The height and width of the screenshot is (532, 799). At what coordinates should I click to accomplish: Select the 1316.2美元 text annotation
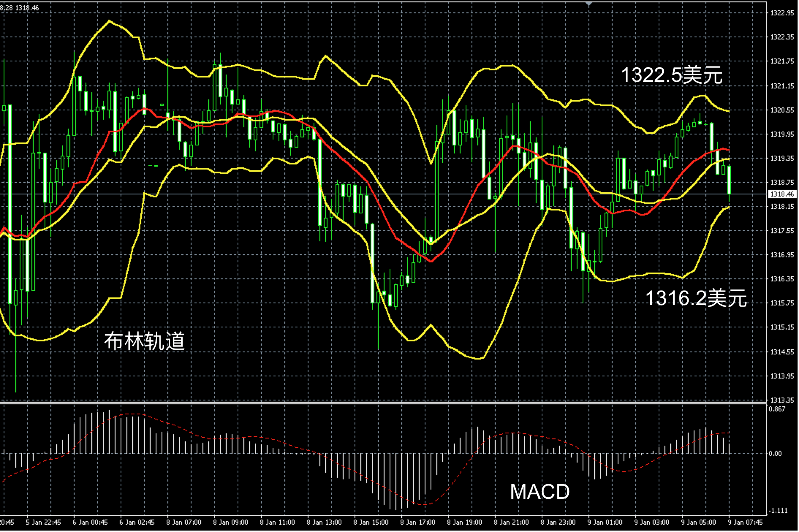pos(696,298)
